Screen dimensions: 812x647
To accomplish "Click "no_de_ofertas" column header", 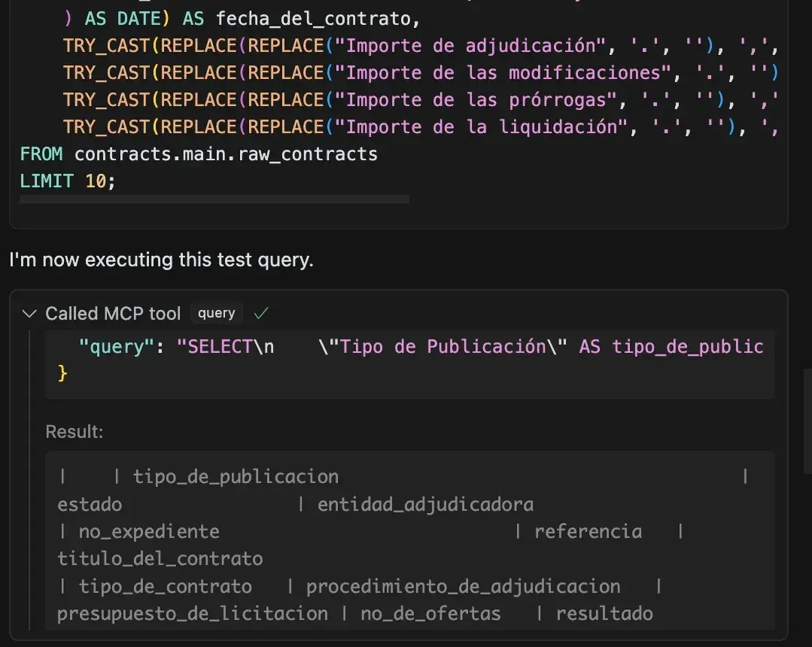I will pos(431,614).
